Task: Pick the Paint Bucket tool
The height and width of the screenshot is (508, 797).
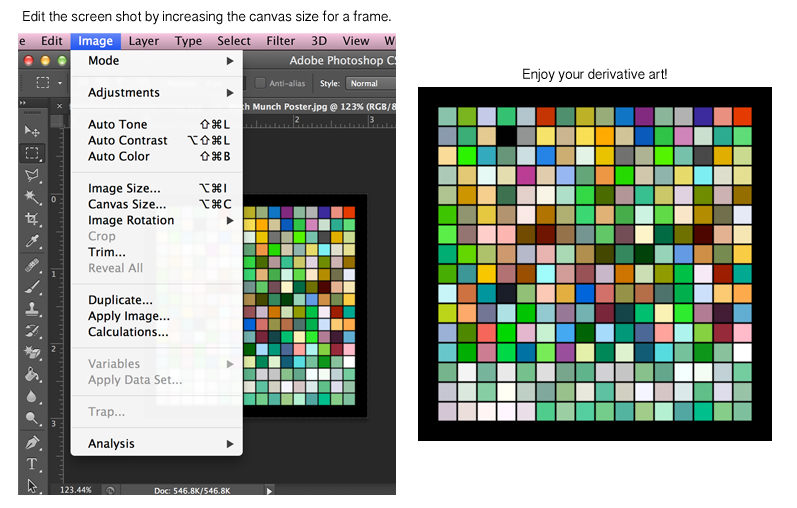Action: 32,375
